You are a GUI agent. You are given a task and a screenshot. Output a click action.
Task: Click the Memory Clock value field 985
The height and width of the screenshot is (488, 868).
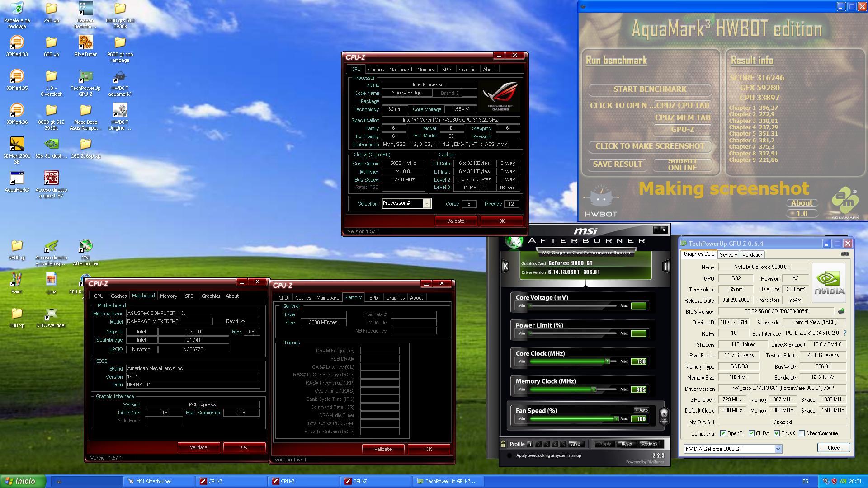(639, 389)
